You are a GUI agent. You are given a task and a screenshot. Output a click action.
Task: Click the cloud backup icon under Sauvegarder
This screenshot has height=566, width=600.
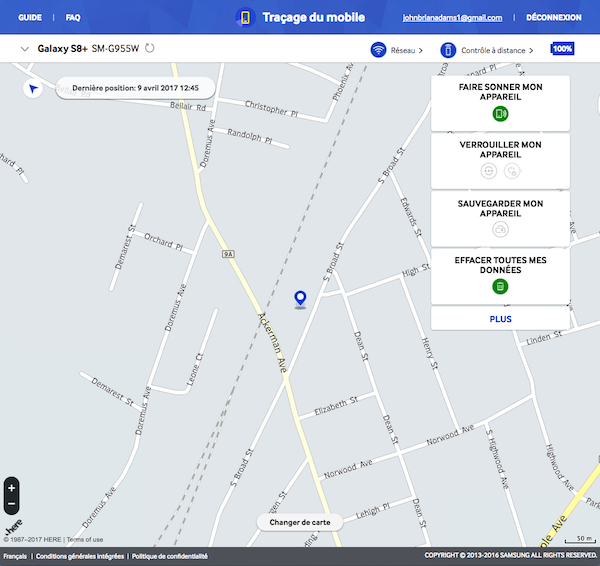500,230
